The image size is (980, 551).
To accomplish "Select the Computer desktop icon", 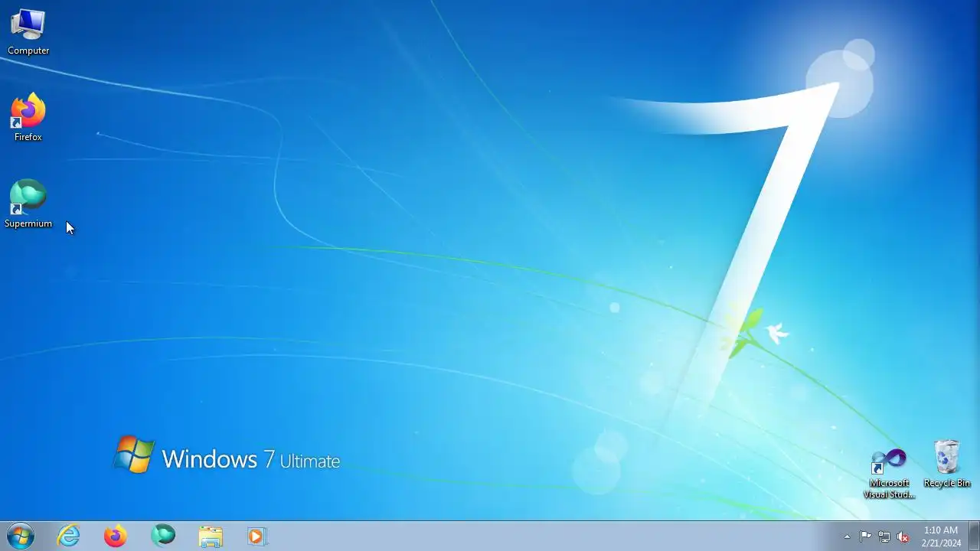I will click(x=28, y=32).
